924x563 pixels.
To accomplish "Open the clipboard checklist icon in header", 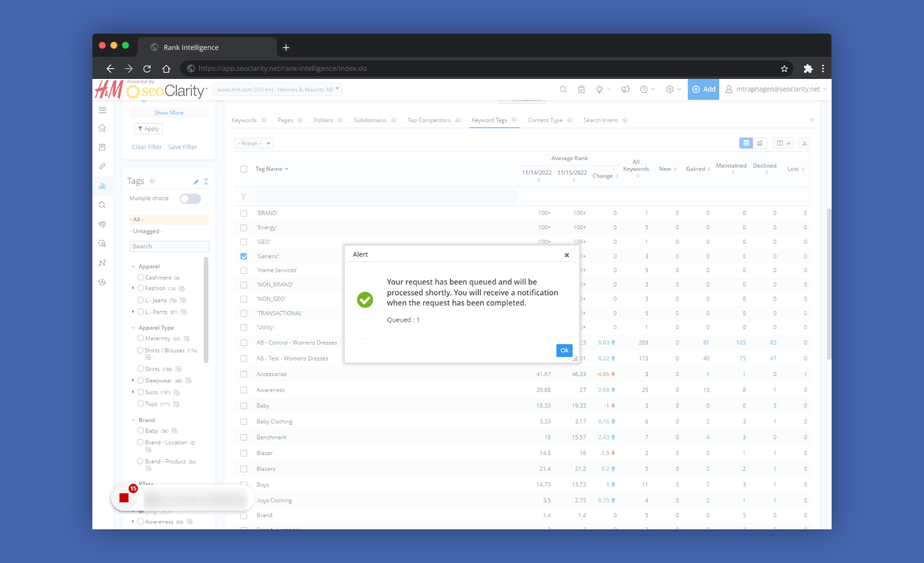I will click(581, 89).
